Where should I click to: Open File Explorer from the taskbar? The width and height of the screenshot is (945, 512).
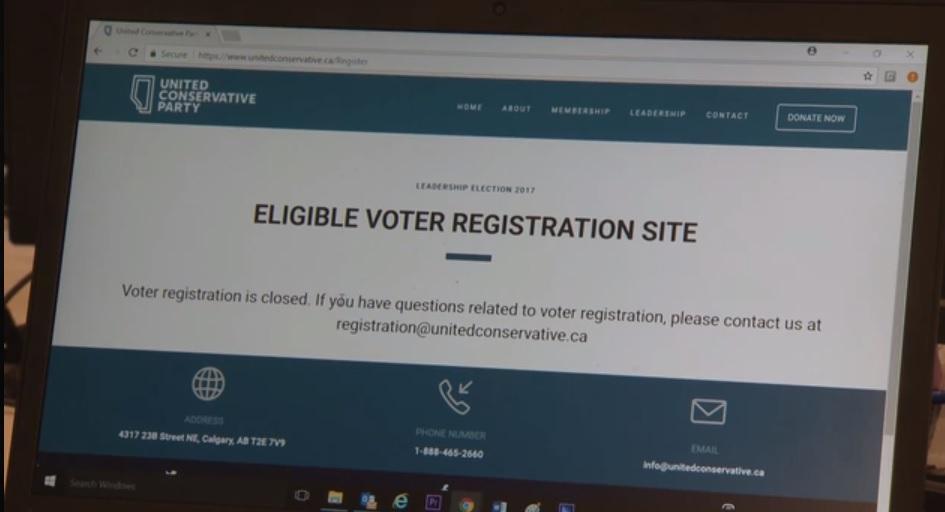coord(335,498)
